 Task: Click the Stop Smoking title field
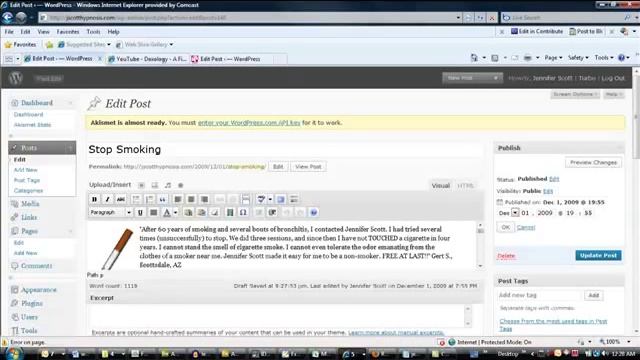[x=285, y=149]
